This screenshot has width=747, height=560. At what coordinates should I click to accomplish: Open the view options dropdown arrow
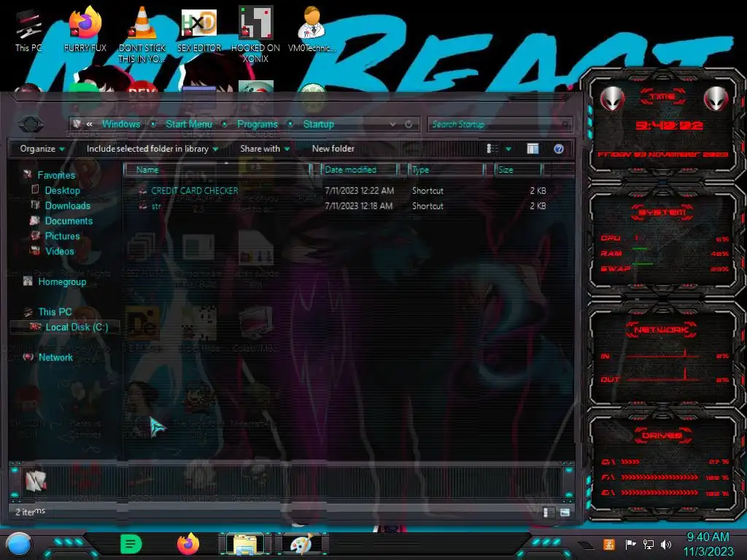coord(508,149)
